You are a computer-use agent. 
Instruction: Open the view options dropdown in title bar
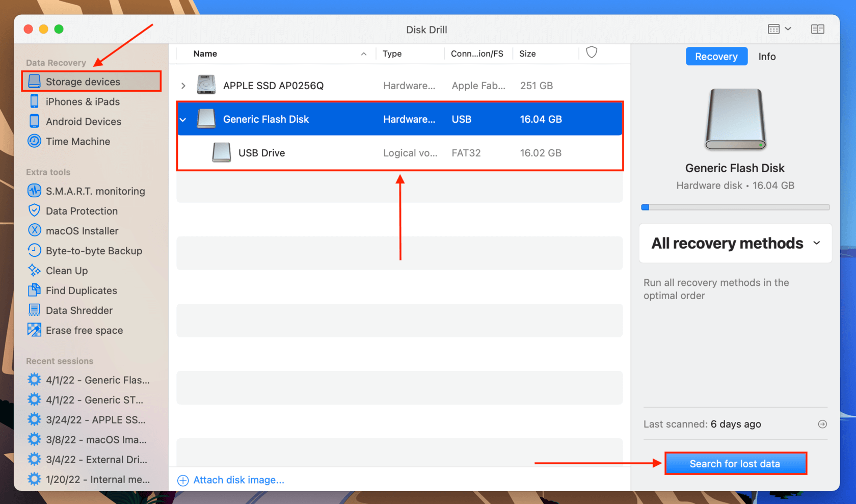tap(779, 29)
